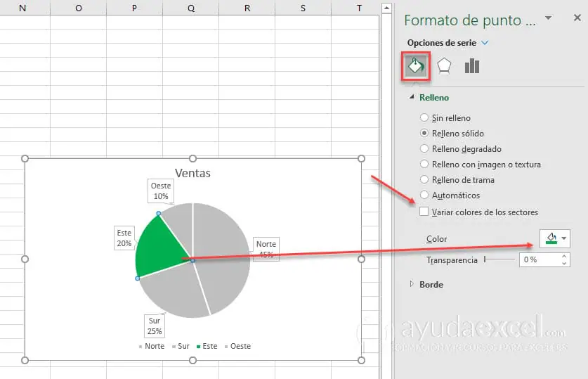Select column S header
The width and height of the screenshot is (588, 379).
pyautogui.click(x=303, y=8)
